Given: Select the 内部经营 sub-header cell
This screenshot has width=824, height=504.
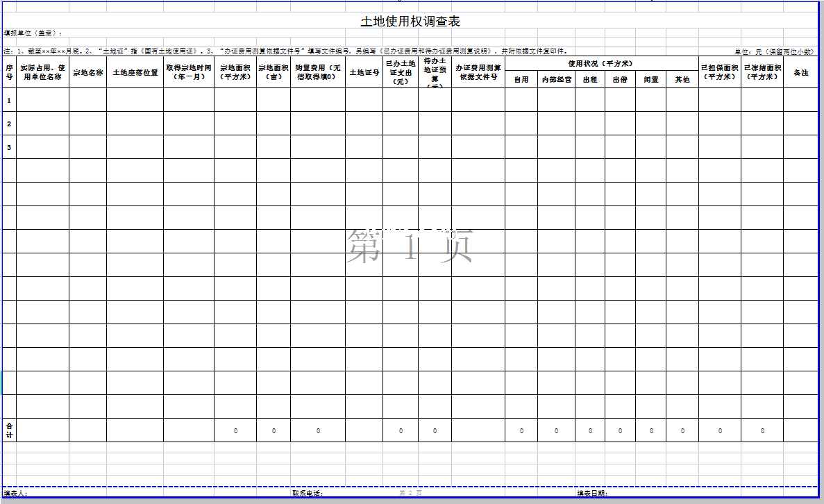Looking at the screenshot, I should (x=556, y=80).
